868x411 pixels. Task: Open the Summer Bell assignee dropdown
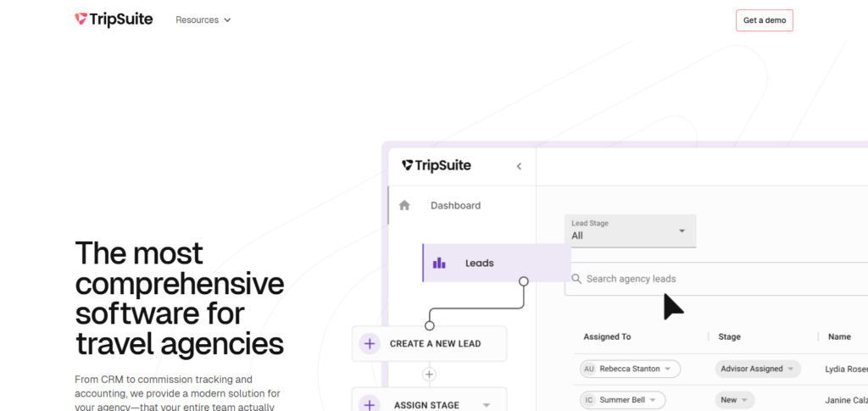tap(623, 400)
